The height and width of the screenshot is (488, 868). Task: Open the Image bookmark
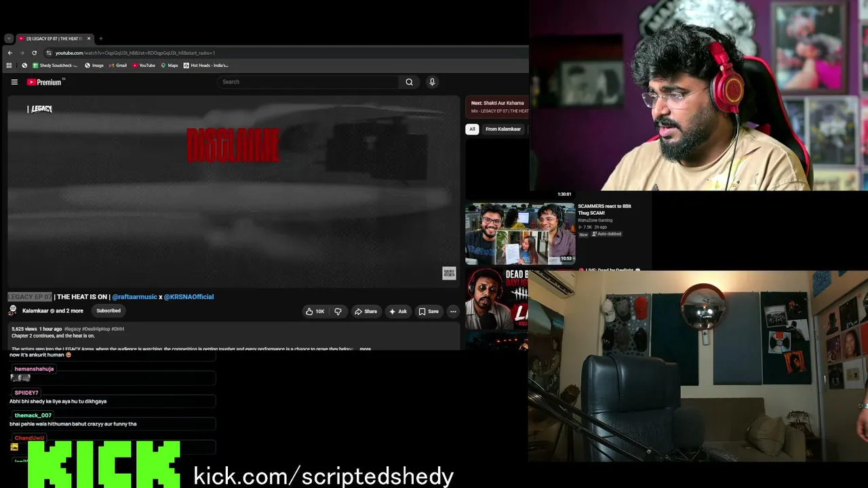pyautogui.click(x=94, y=66)
